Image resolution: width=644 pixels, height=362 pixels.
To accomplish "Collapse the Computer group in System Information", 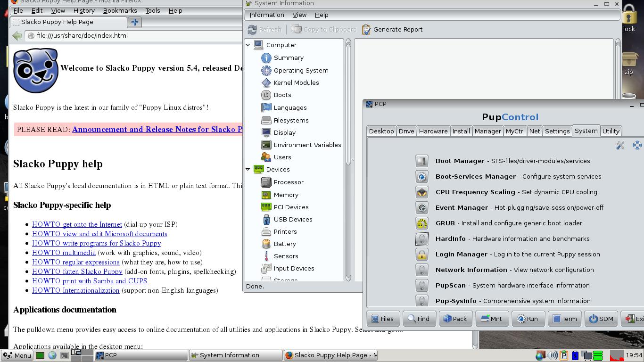I will pos(248,45).
